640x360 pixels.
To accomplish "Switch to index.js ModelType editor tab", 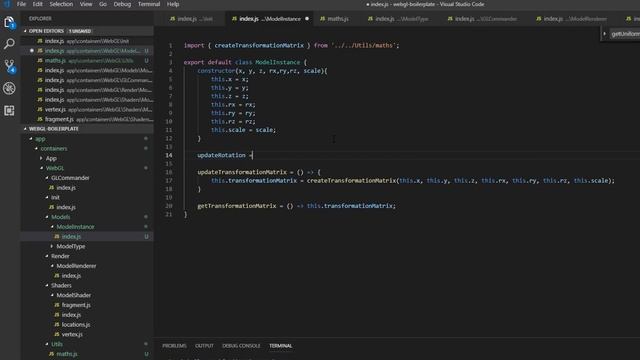I will pyautogui.click(x=401, y=19).
